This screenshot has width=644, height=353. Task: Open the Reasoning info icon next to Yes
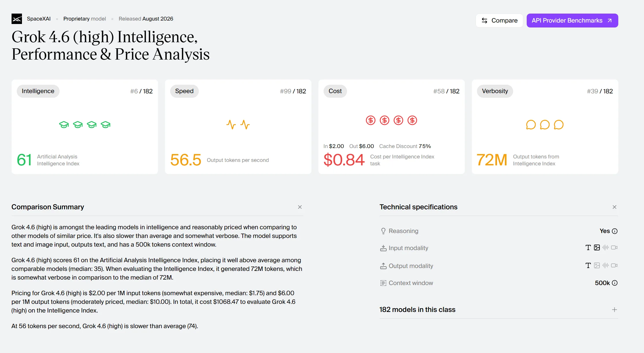(615, 231)
